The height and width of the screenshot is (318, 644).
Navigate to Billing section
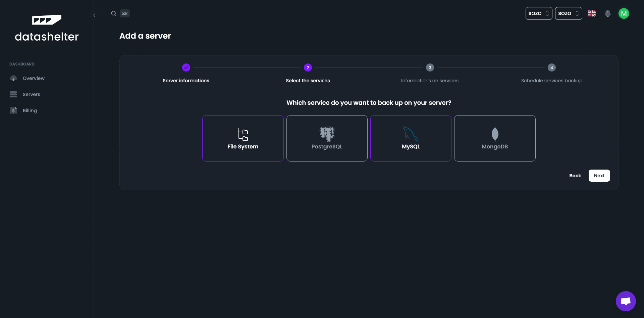(x=30, y=110)
